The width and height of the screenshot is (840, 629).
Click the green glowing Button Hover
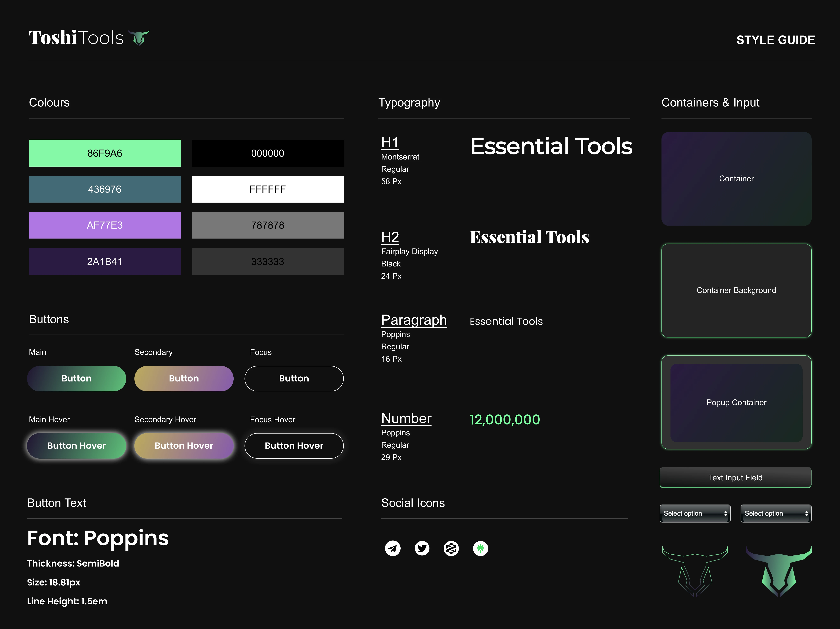(76, 446)
